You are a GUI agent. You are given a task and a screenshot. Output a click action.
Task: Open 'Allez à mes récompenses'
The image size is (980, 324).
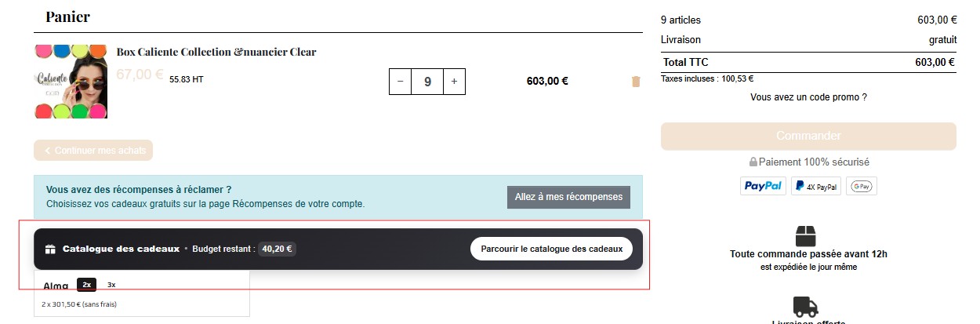pyautogui.click(x=568, y=197)
